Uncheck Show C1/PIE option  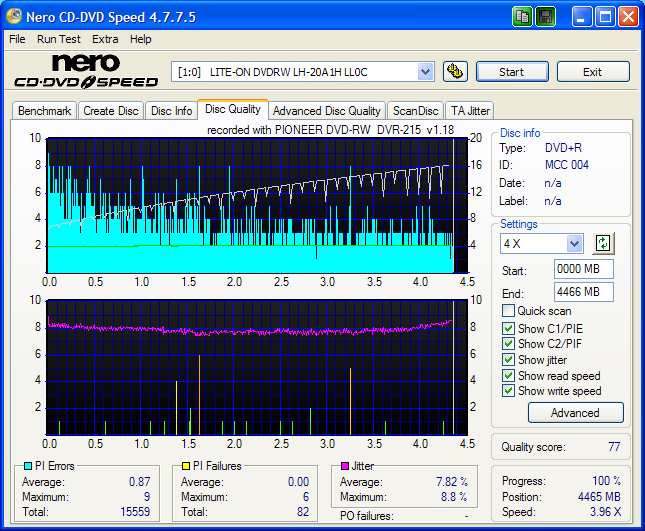click(509, 328)
